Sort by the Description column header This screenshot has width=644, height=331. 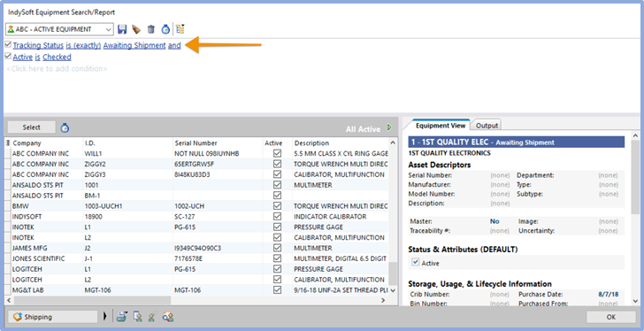(x=340, y=142)
